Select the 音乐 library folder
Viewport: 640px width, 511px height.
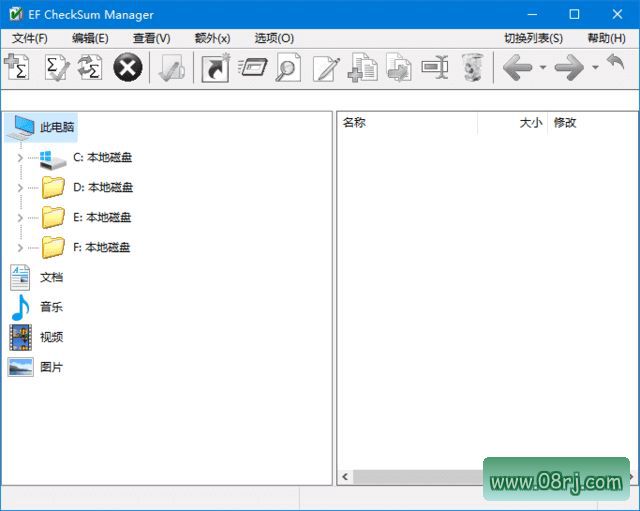51,307
